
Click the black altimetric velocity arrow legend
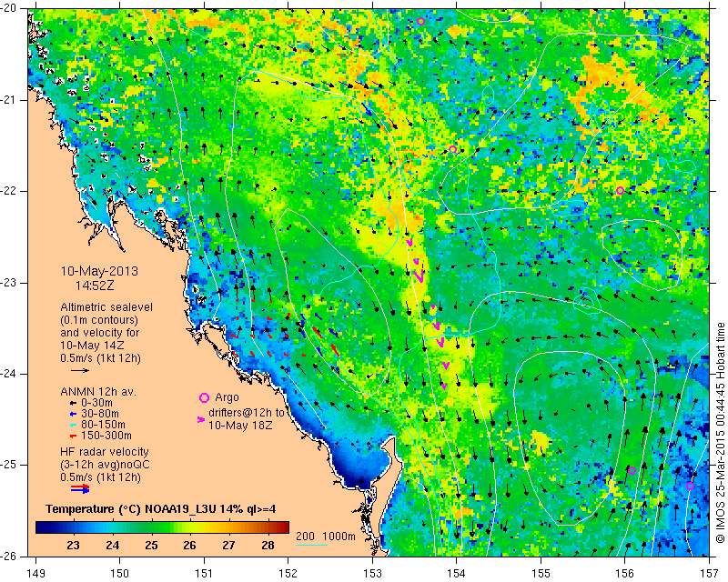coord(80,370)
